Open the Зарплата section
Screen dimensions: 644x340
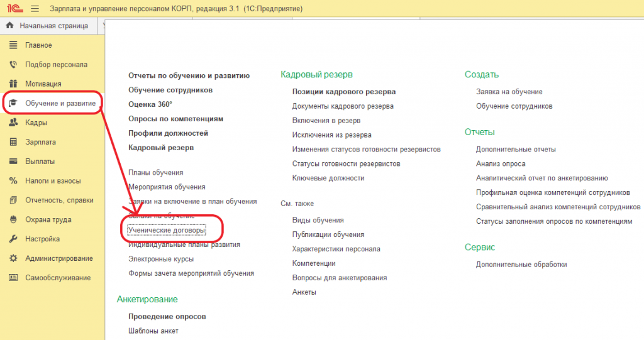(40, 142)
